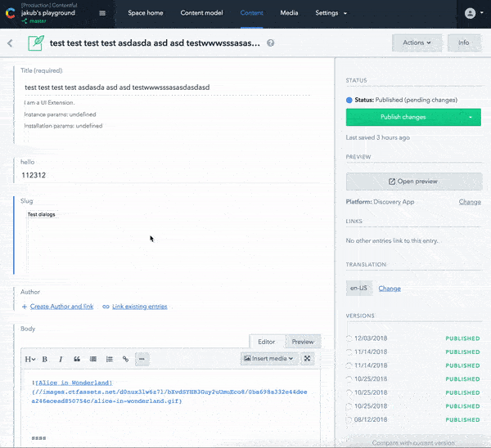Select first 11/14/2018 version radio button
Viewport: 491px width, 448px height.
349,352
